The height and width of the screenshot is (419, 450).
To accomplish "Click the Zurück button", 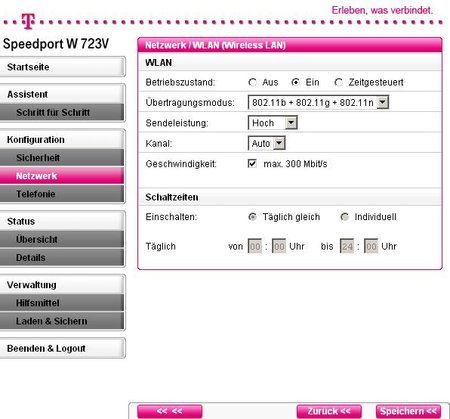I will tap(329, 411).
